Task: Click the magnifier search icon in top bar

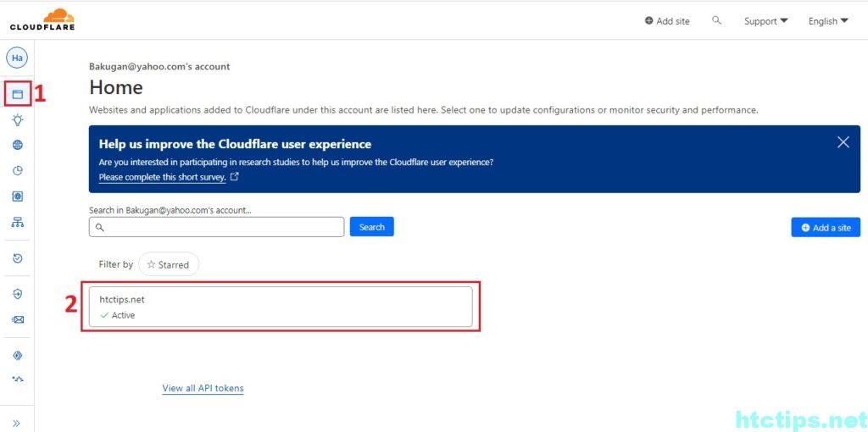Action: coord(717,20)
